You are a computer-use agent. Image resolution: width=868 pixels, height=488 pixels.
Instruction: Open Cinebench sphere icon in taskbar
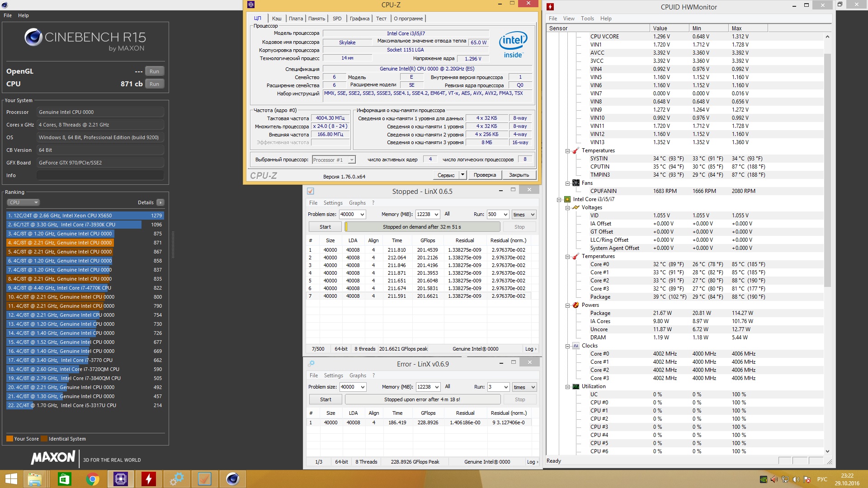233,479
